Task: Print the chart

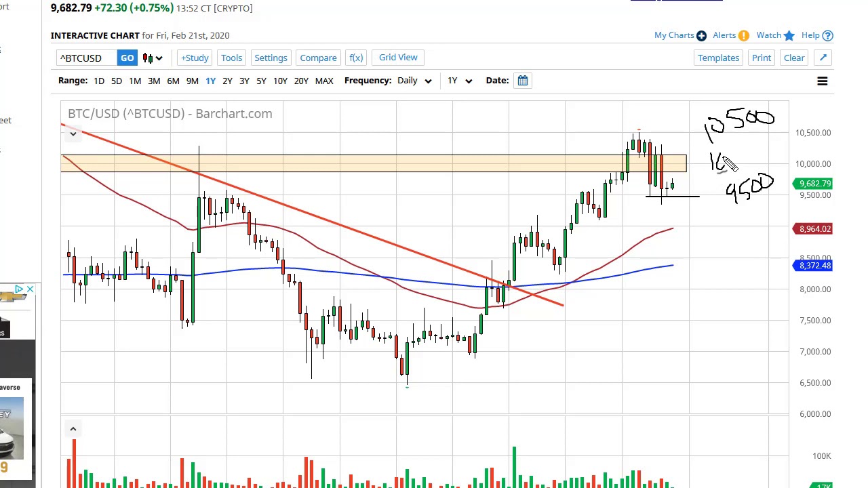Action: 762,58
